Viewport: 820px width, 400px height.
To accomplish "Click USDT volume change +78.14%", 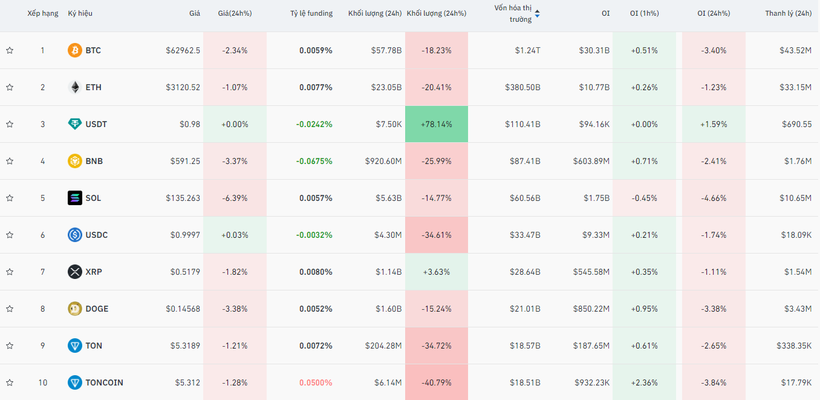I will 436,124.
